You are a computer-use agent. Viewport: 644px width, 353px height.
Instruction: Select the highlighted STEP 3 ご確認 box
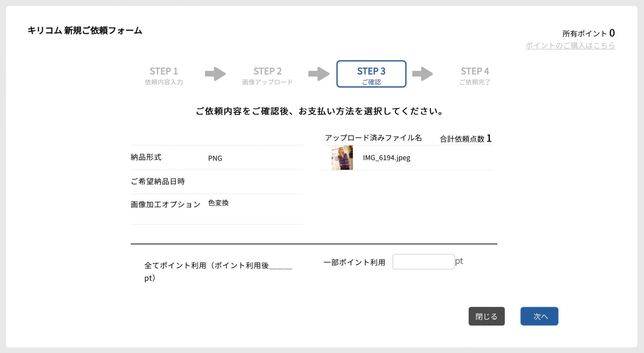tap(371, 74)
